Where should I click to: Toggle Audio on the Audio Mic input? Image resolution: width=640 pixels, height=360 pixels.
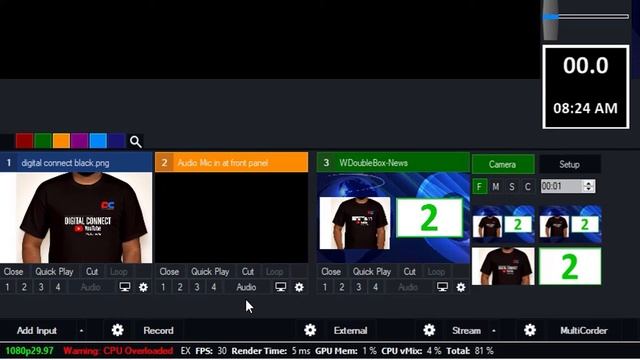click(247, 287)
